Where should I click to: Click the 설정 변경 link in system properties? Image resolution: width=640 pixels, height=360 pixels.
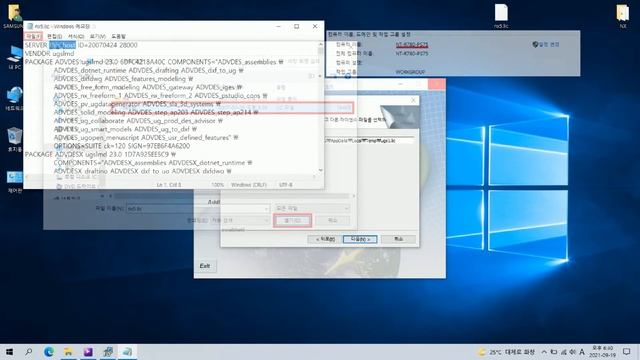[546, 44]
